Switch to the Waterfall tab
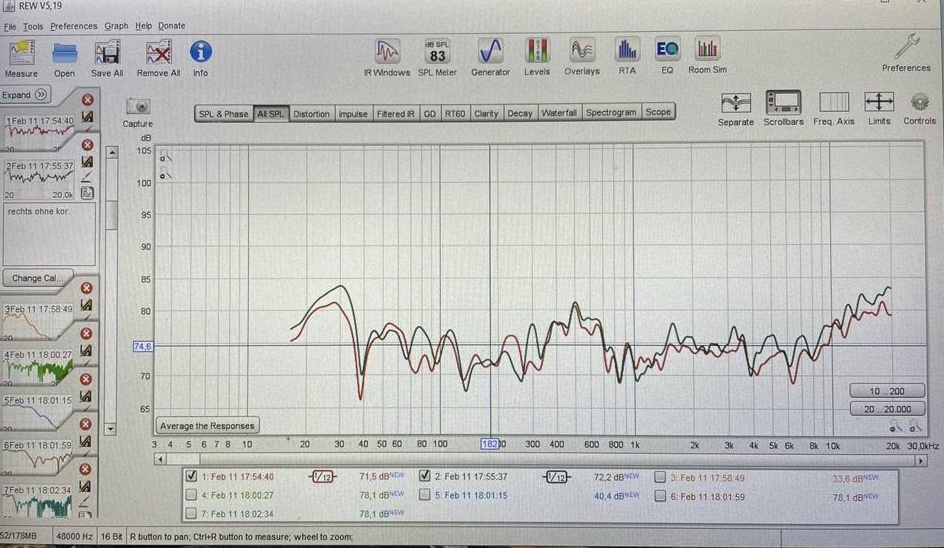 click(x=558, y=113)
